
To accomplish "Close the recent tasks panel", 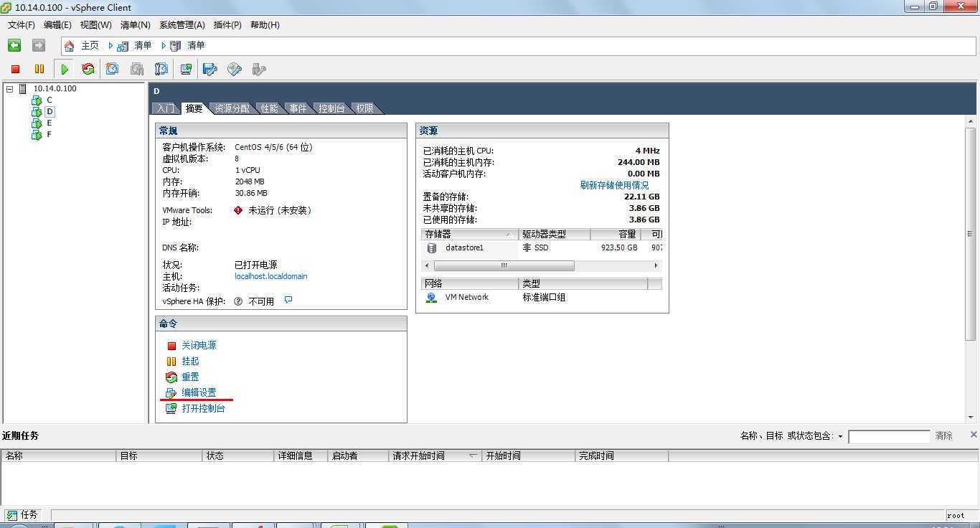I will [x=974, y=435].
